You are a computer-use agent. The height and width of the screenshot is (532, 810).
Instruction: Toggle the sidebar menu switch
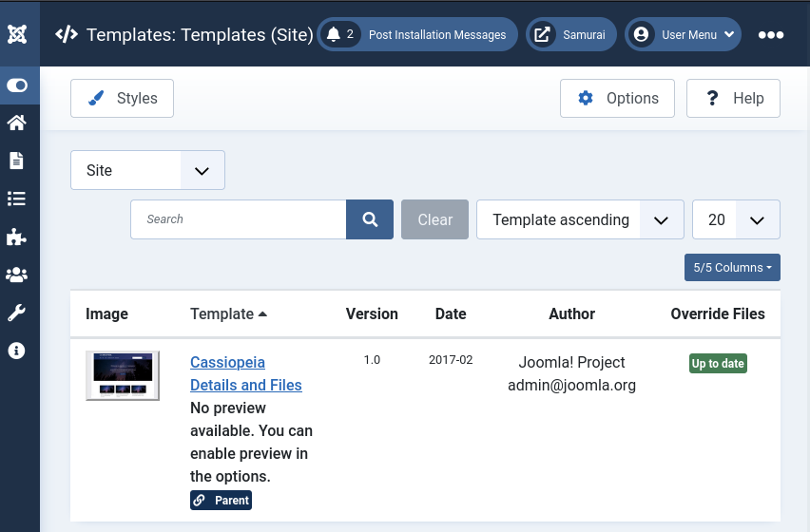(17, 85)
